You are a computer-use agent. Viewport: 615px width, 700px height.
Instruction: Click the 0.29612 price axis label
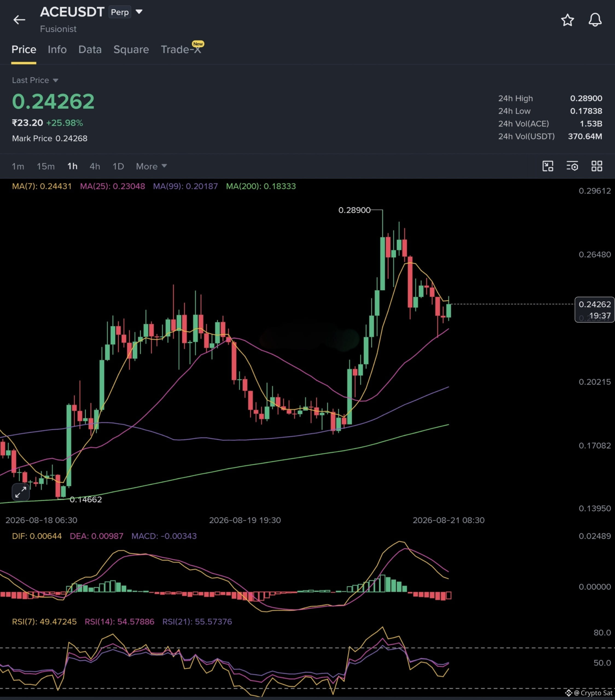click(595, 191)
